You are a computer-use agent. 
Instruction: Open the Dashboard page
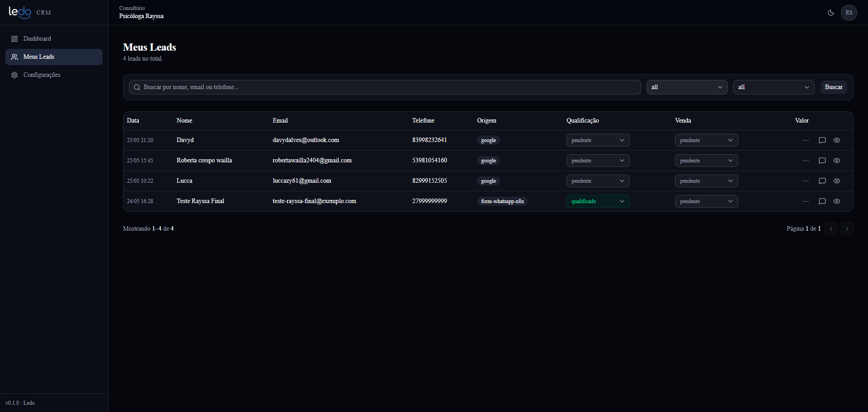[54, 39]
